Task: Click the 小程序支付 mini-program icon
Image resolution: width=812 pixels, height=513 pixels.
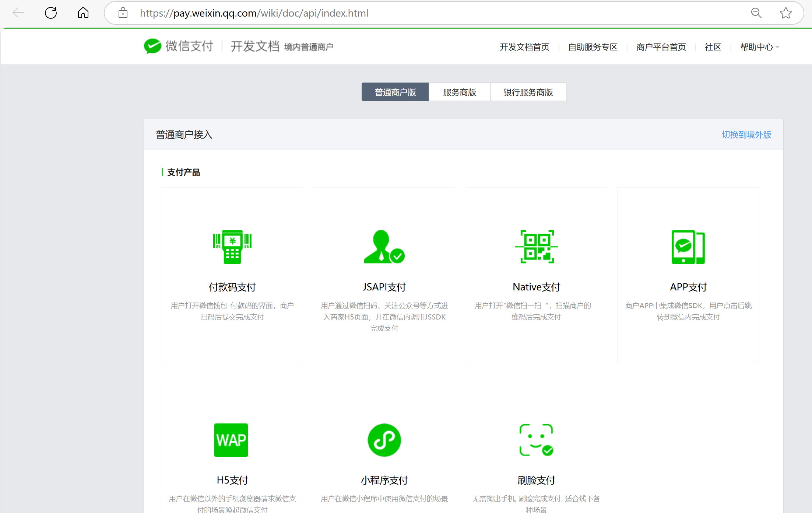Action: point(384,440)
